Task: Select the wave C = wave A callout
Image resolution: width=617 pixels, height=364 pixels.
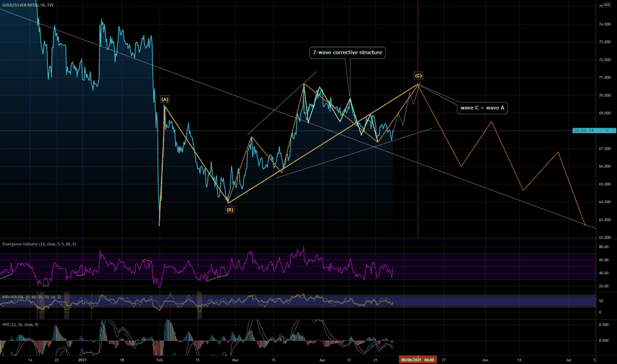Action: click(482, 108)
